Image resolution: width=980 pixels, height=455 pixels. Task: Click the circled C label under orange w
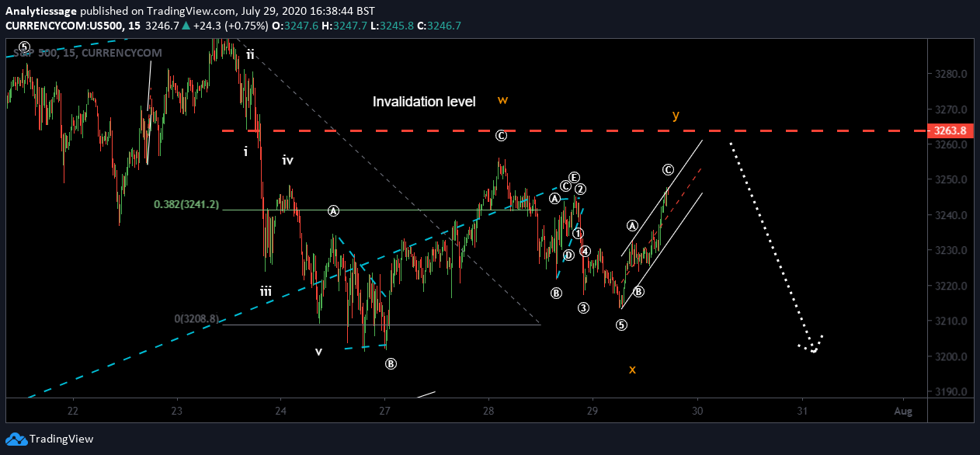pos(502,136)
